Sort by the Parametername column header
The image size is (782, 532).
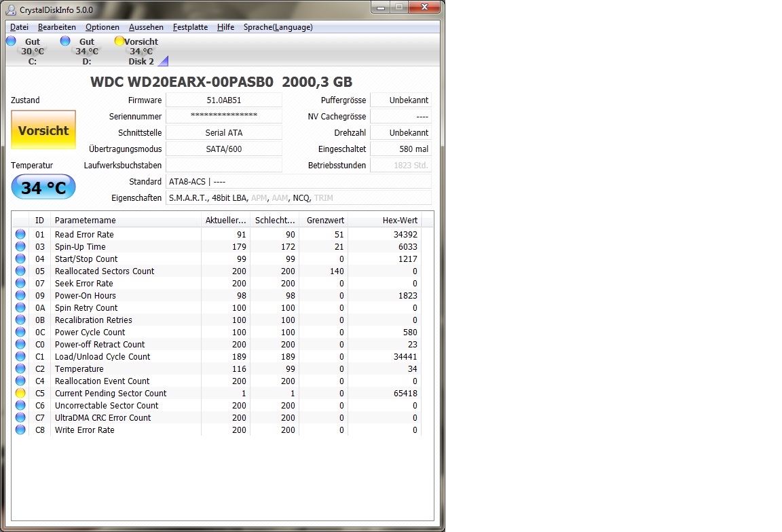pos(126,220)
